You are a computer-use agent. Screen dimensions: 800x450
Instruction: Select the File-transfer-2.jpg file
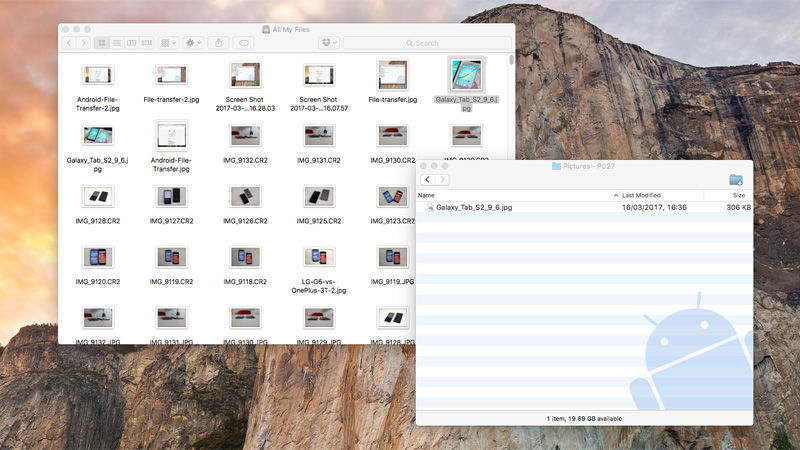click(x=171, y=84)
